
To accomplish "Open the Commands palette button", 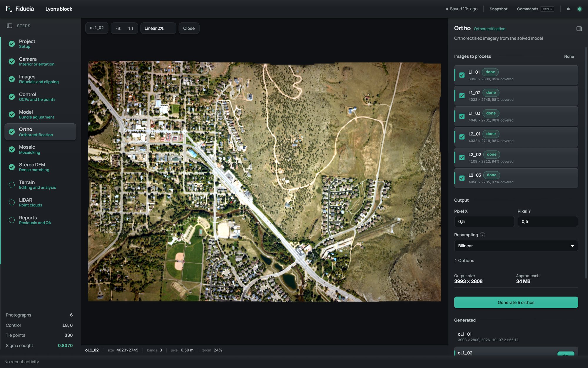I will [x=535, y=9].
